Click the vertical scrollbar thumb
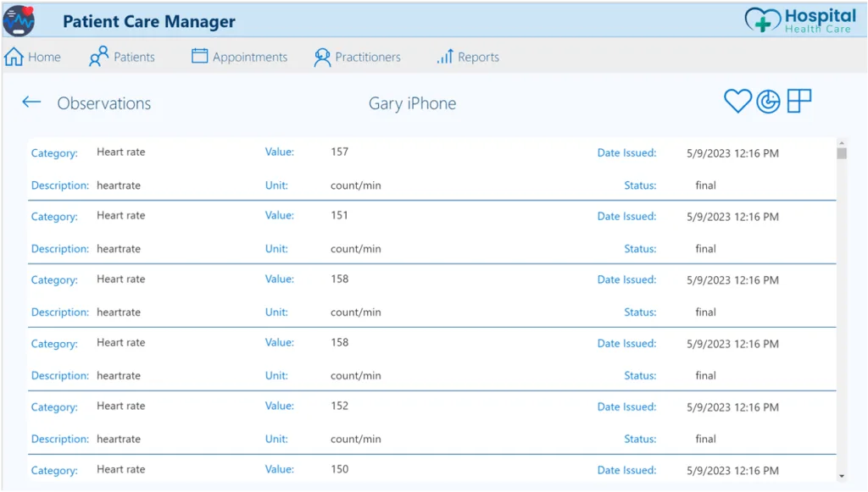The image size is (868, 492). (x=842, y=153)
